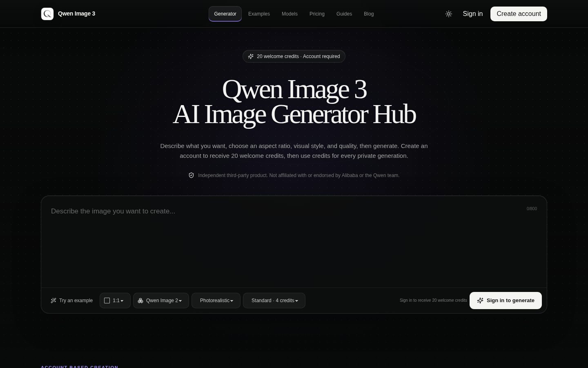Open the 1:1 aspect ratio dropdown
Image resolution: width=588 pixels, height=368 pixels.
pyautogui.click(x=115, y=301)
